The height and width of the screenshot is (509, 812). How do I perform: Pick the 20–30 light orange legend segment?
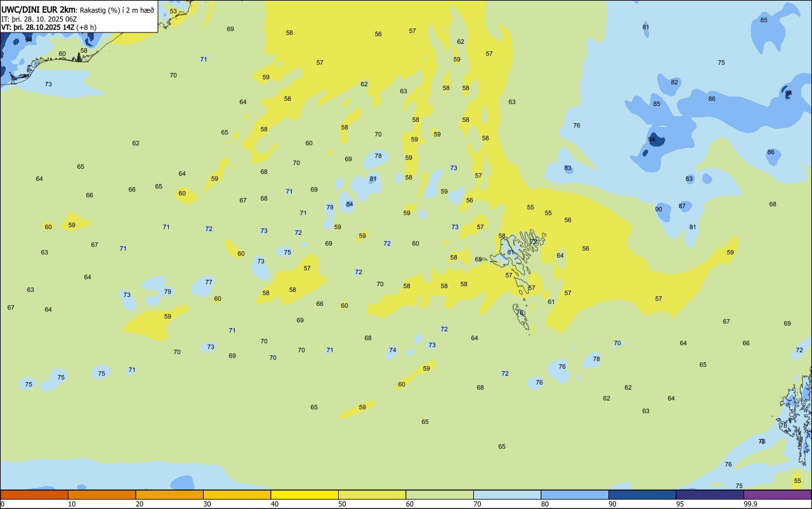[x=169, y=494]
